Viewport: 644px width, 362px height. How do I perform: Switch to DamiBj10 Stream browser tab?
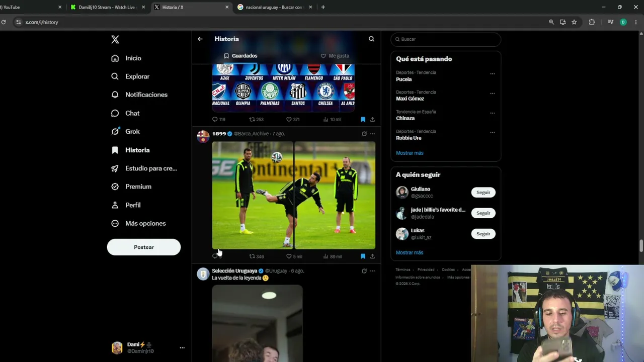[107, 7]
